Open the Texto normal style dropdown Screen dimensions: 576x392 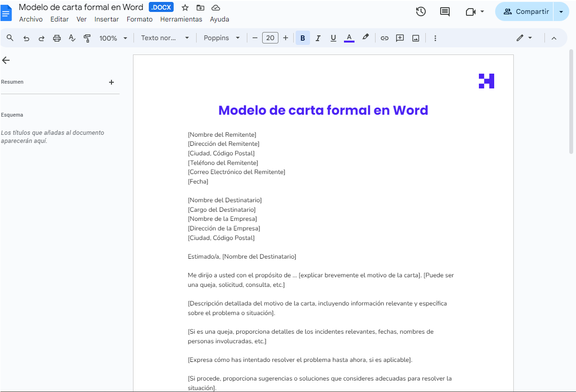[165, 38]
